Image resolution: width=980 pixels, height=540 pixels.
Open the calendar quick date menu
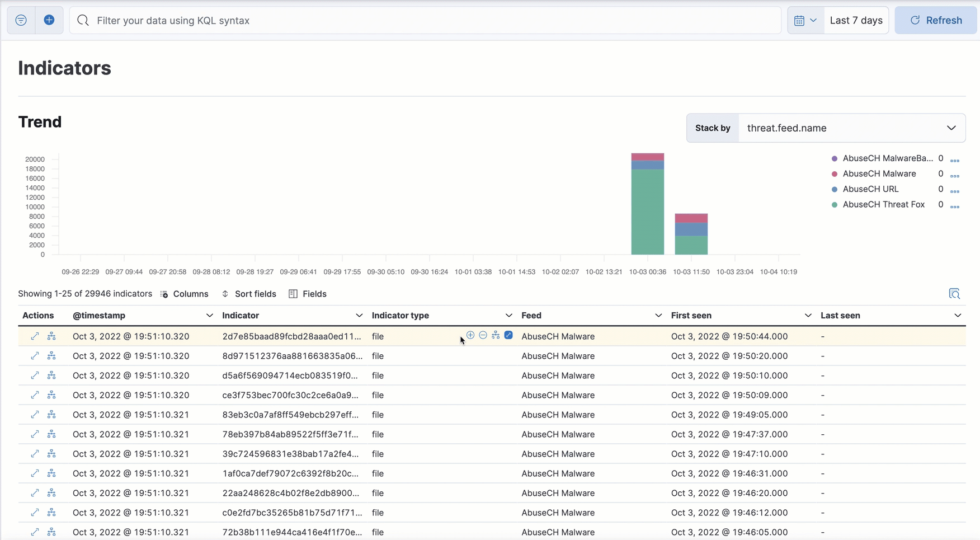pos(805,20)
